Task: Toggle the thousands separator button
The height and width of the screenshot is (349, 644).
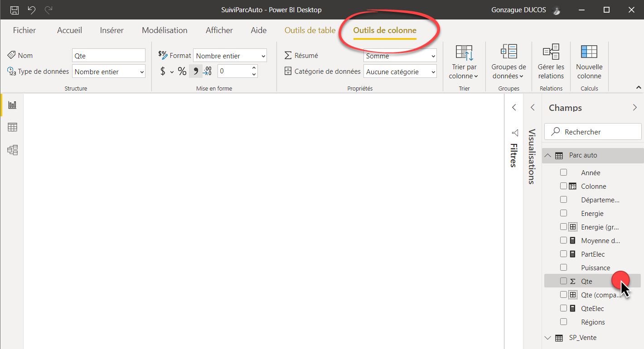Action: [x=196, y=71]
